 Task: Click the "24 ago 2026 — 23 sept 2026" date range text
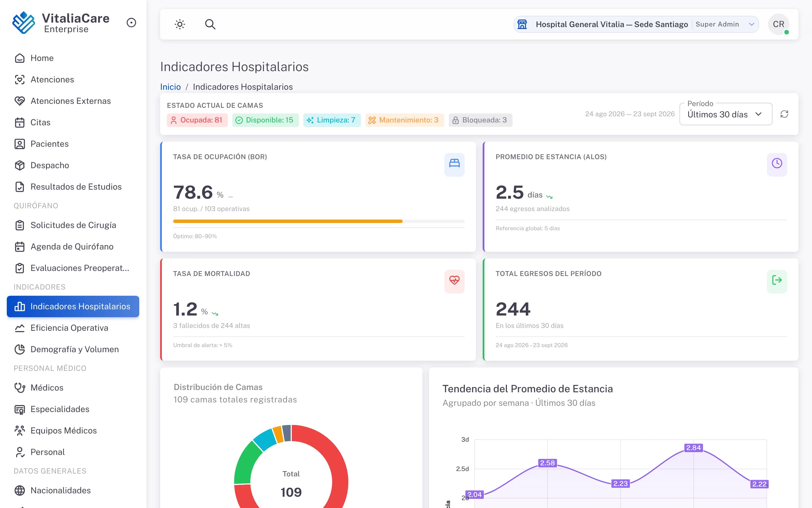click(x=630, y=114)
